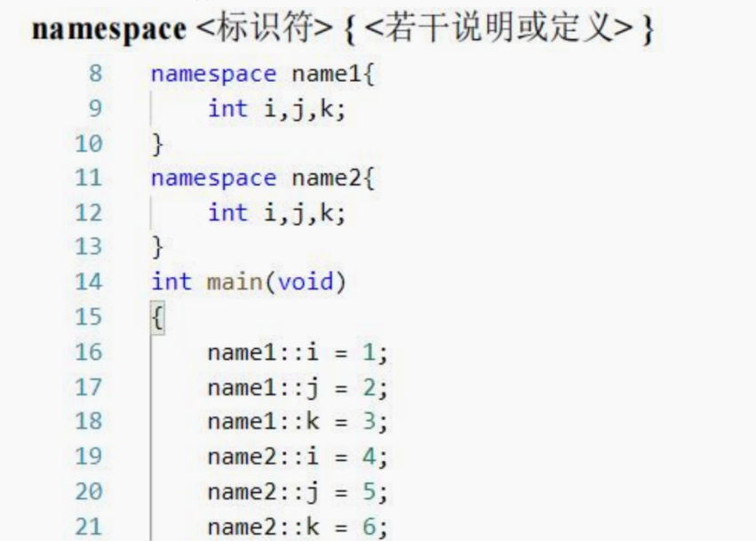The image size is (756, 541).
Task: Click 'name2::i = 4;' statement
Action: tap(298, 457)
